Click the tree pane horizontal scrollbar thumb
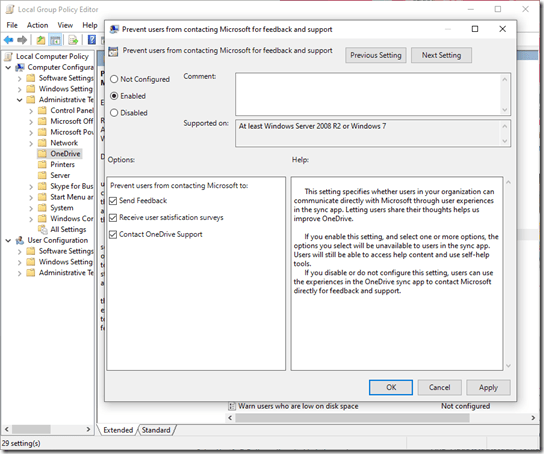 [31, 429]
